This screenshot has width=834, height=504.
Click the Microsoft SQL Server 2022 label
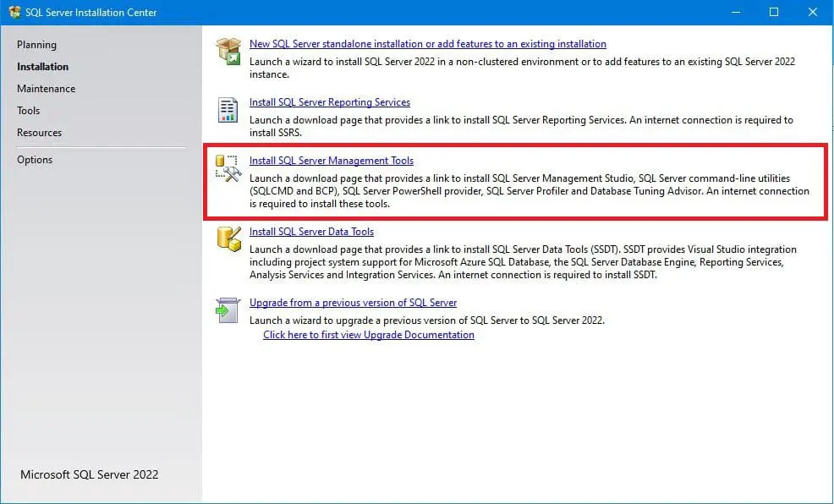coord(89,474)
